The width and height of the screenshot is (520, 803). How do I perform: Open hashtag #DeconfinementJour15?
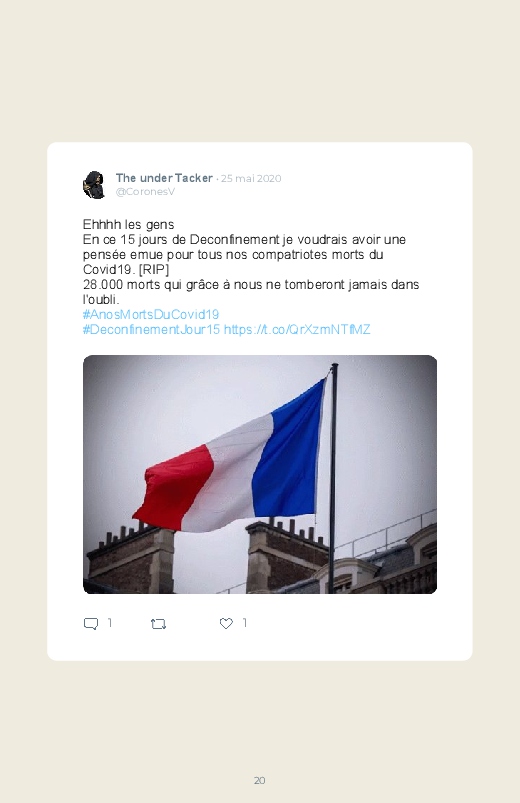pos(151,329)
